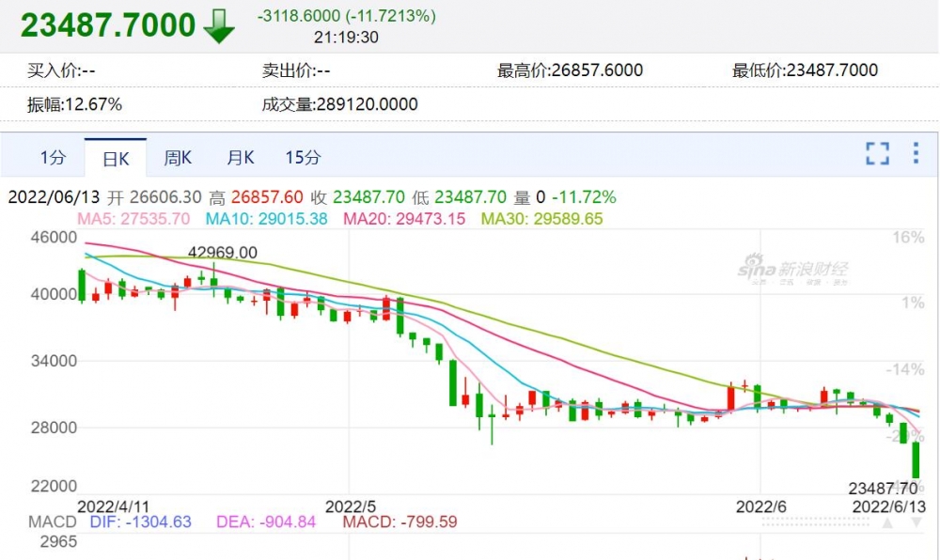Image resolution: width=940 pixels, height=560 pixels.
Task: Click the 2022/5 date axis label
Action: [350, 506]
